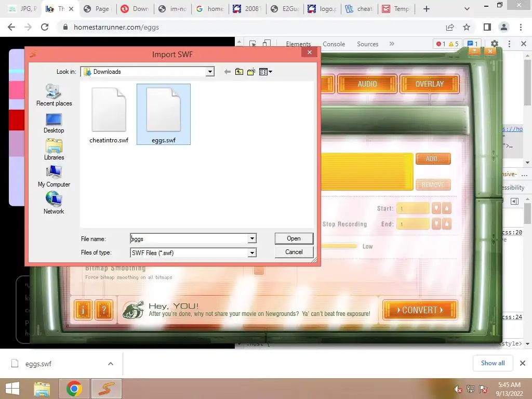Show more DevTools tabs
This screenshot has width=532, height=399.
[392, 44]
